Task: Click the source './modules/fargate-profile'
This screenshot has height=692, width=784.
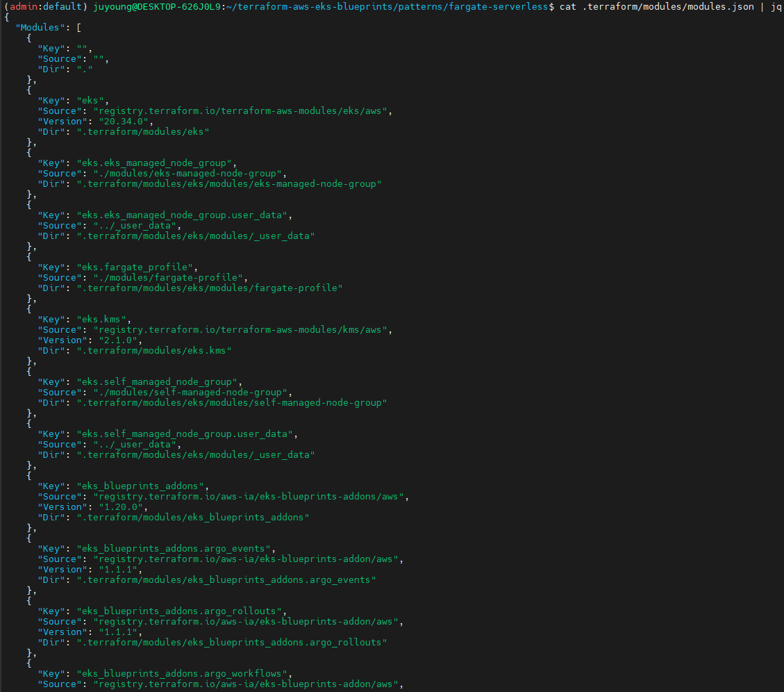Action: pyautogui.click(x=168, y=278)
